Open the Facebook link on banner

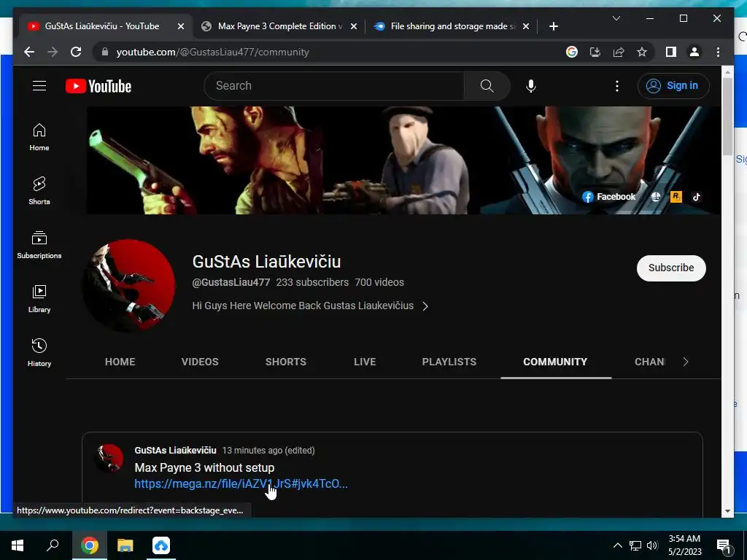[x=609, y=197]
